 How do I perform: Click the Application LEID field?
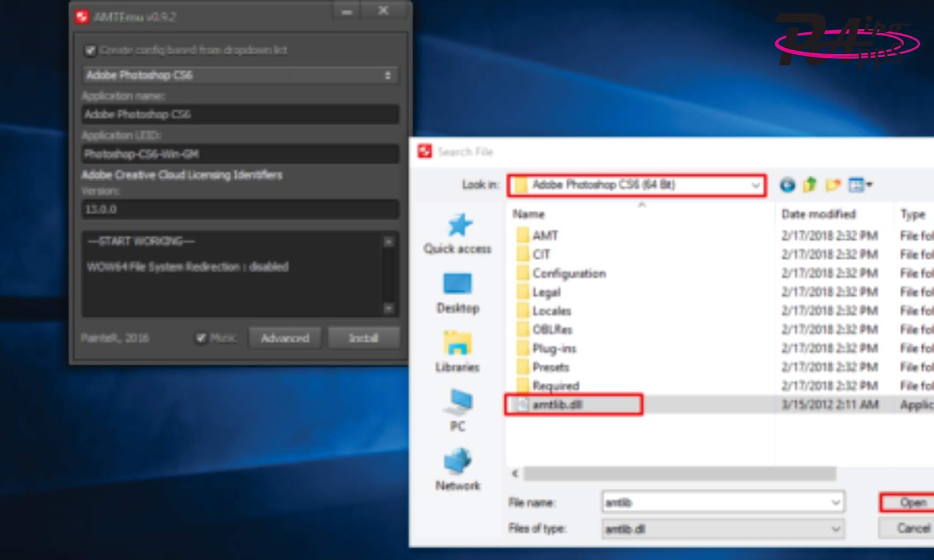(240, 154)
